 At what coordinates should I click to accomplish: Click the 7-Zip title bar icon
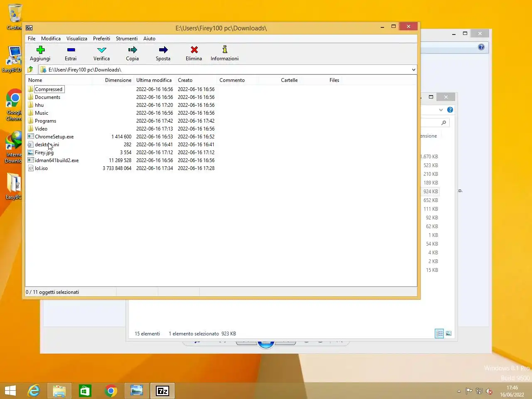(x=29, y=28)
